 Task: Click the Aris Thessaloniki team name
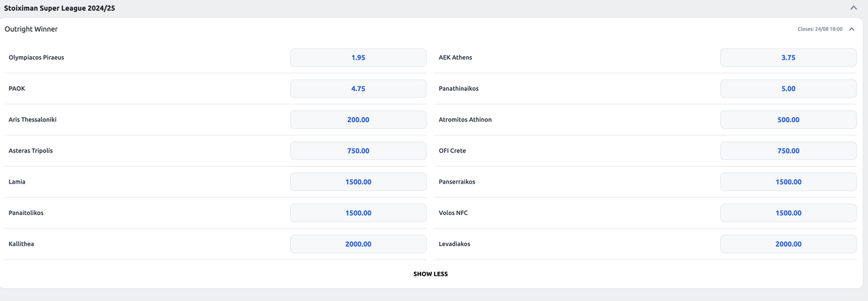tap(33, 120)
